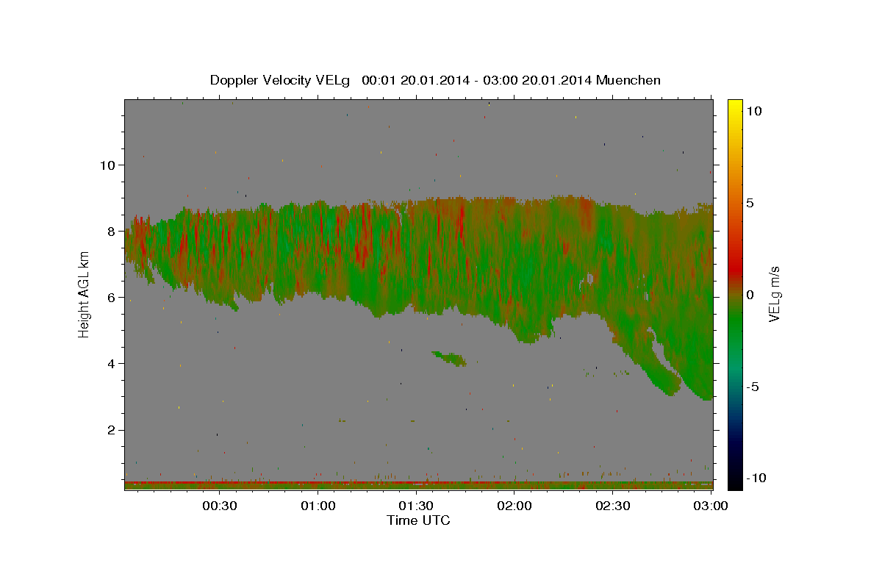882x588 pixels.
Task: Click the height axis '2' tick label
Action: tap(110, 430)
